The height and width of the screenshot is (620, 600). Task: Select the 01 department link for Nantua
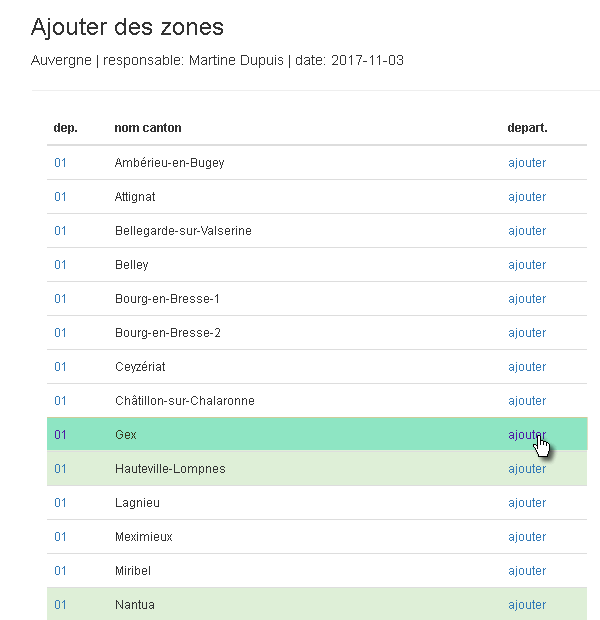pyautogui.click(x=60, y=605)
